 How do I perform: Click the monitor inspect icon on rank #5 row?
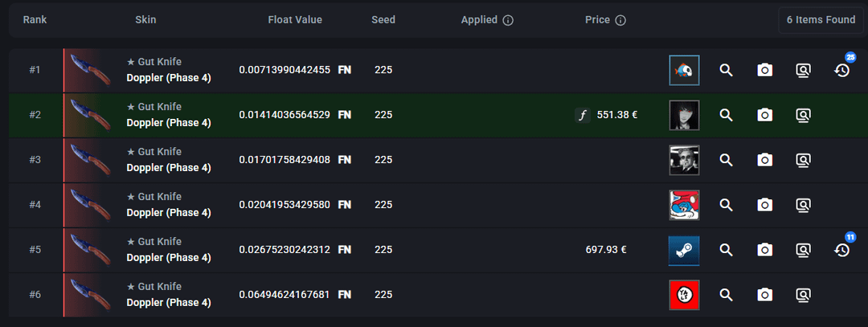click(x=803, y=250)
